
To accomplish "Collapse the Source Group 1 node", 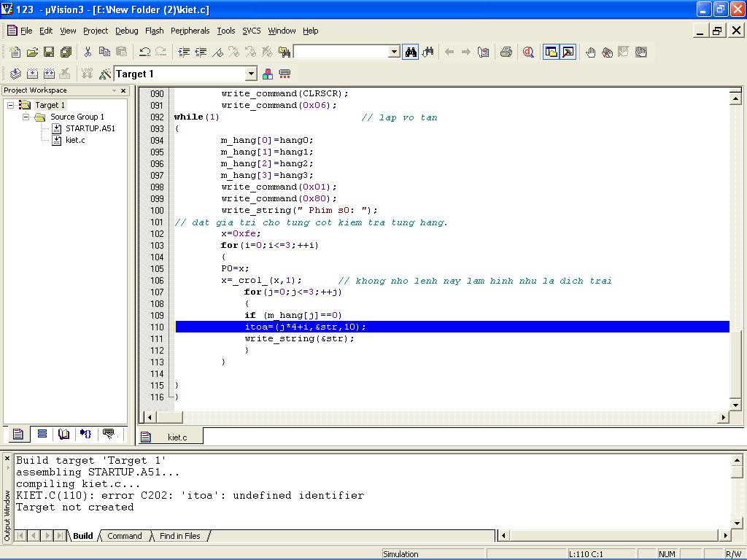I will (x=26, y=117).
